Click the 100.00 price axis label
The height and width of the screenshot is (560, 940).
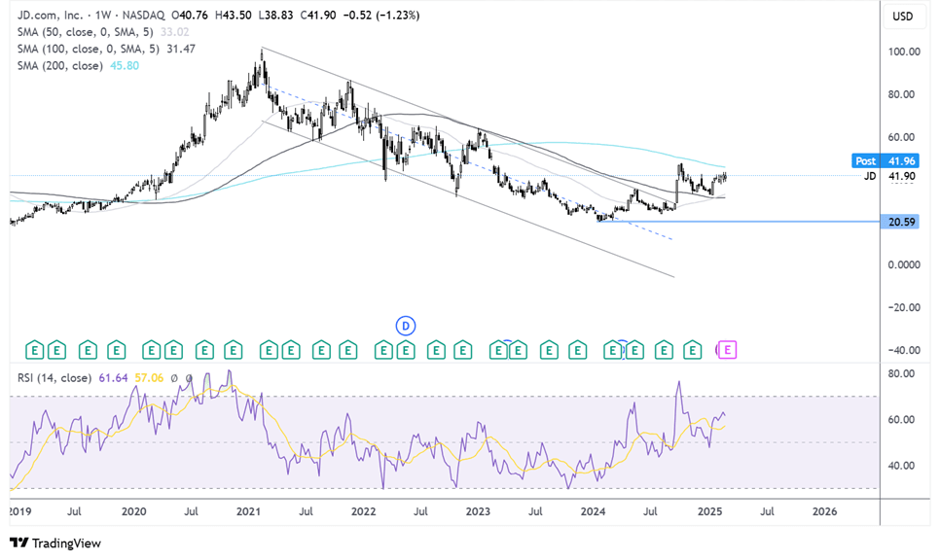[x=904, y=52]
